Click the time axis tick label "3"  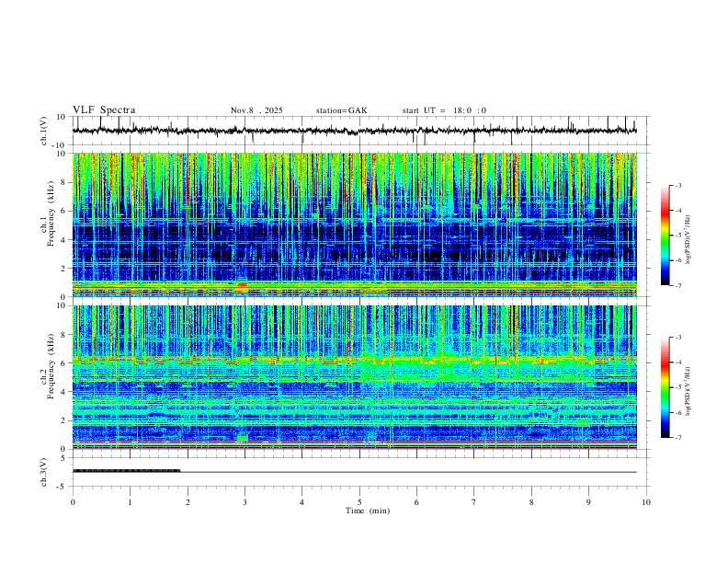click(x=245, y=502)
